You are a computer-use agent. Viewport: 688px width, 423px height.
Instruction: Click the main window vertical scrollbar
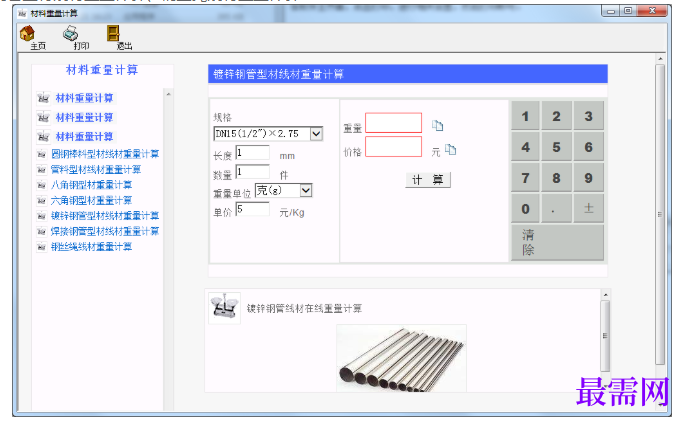click(x=660, y=214)
